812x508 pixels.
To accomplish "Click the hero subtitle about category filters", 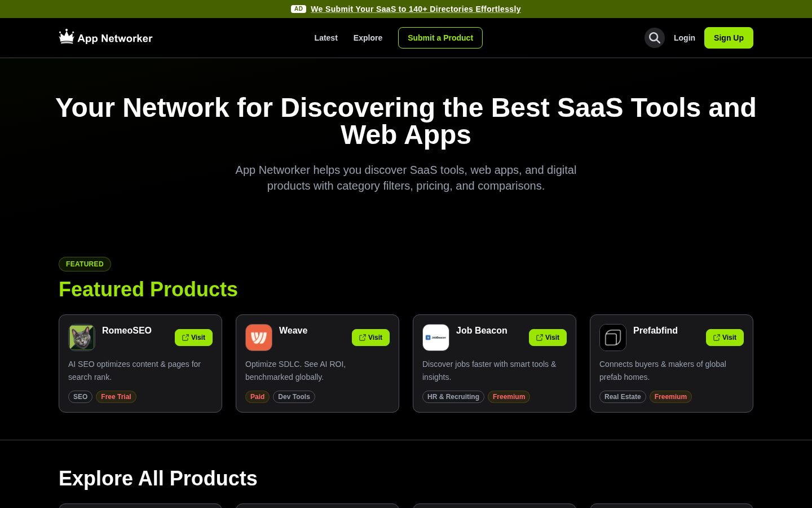I will (406, 178).
